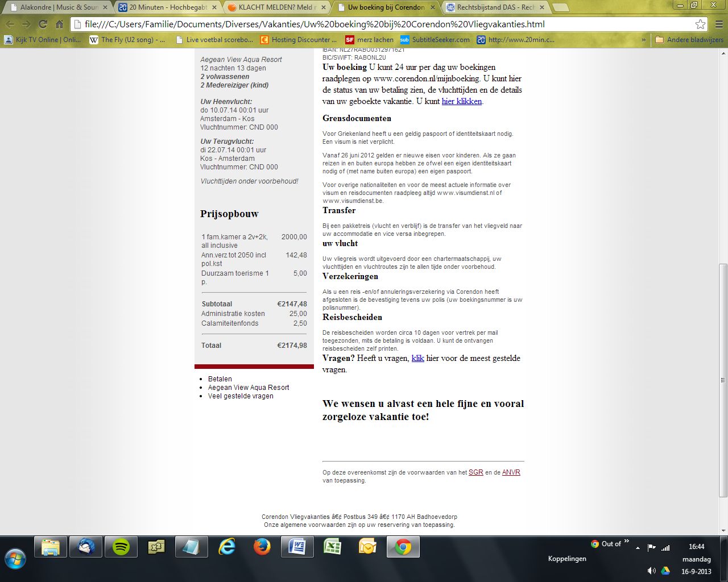This screenshot has width=728, height=582.
Task: Open Firefox from the taskbar
Action: point(262,547)
